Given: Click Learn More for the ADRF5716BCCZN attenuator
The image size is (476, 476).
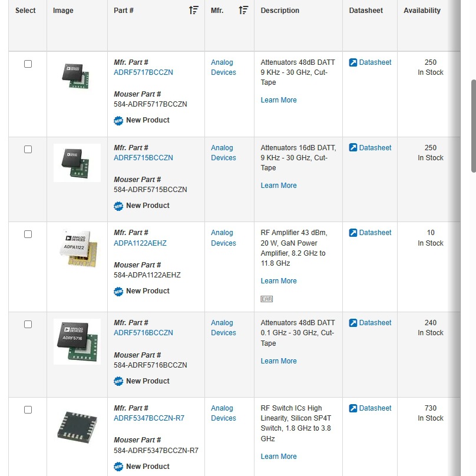Looking at the screenshot, I should (x=279, y=361).
